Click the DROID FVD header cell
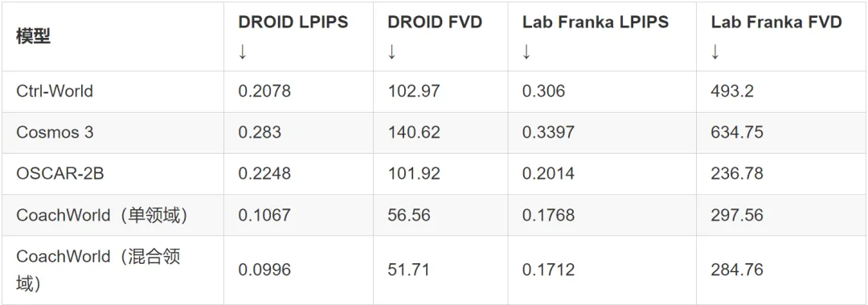Image resolution: width=868 pixels, height=305 pixels. click(435, 23)
